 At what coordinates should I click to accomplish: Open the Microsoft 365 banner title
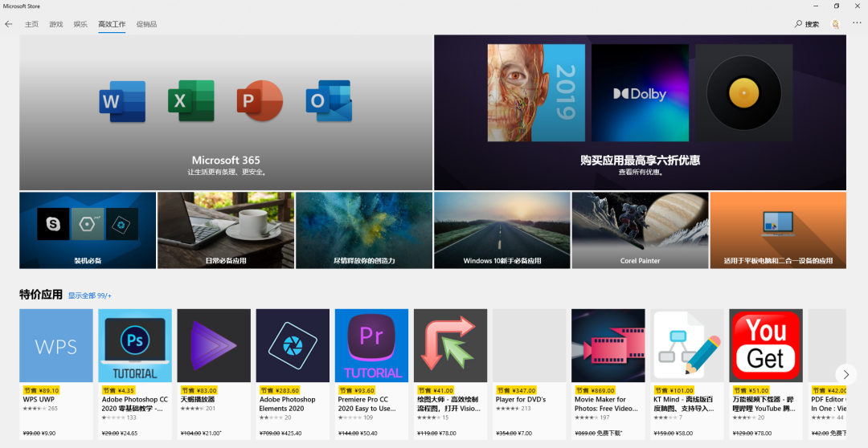[x=226, y=160]
